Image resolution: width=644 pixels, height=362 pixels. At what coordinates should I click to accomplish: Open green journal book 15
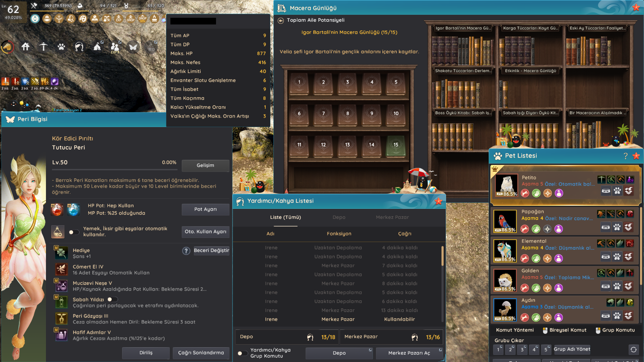[396, 145]
